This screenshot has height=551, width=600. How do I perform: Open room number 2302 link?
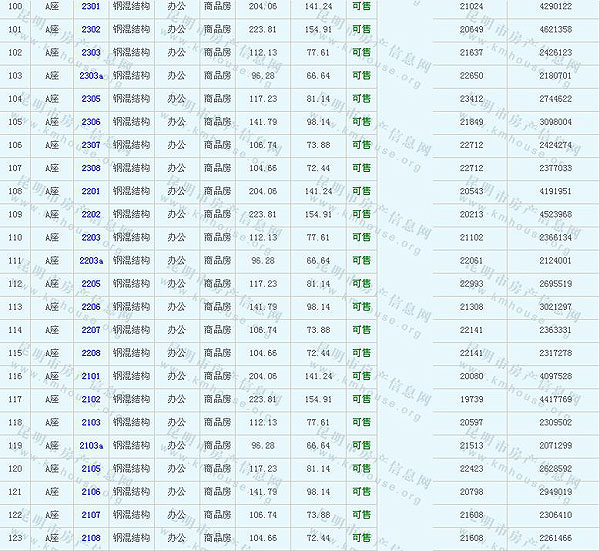(x=91, y=29)
